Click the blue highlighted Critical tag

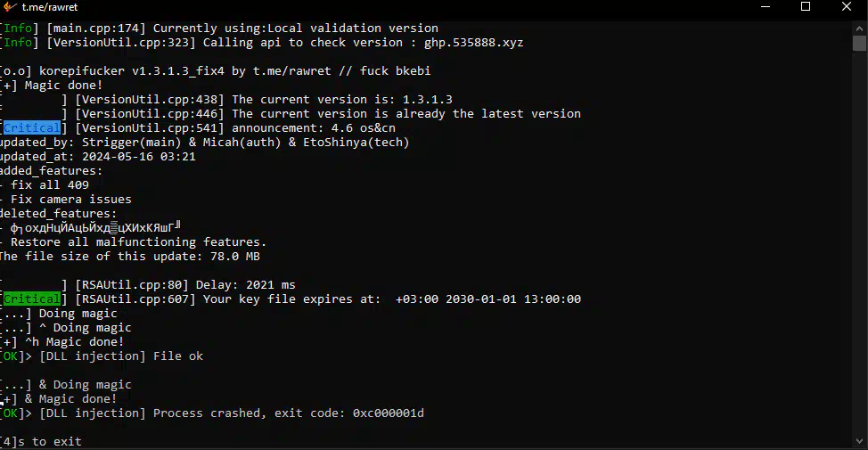point(31,127)
